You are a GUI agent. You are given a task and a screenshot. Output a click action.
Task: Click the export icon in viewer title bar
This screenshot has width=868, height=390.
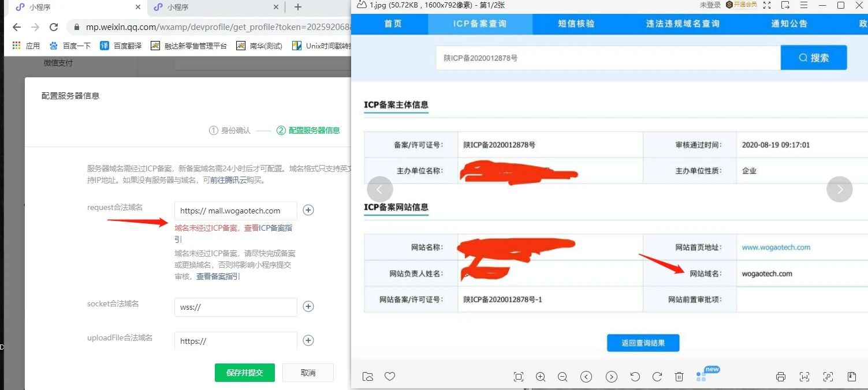[785, 5]
